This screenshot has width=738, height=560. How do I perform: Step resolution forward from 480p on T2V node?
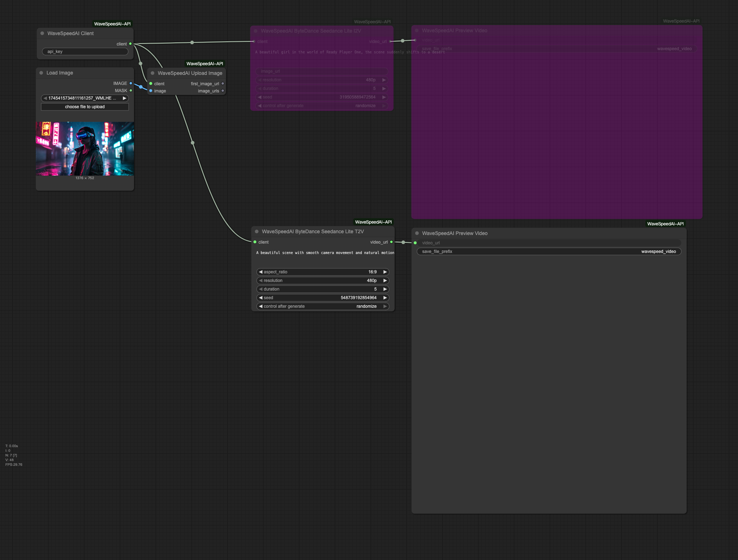tap(385, 280)
